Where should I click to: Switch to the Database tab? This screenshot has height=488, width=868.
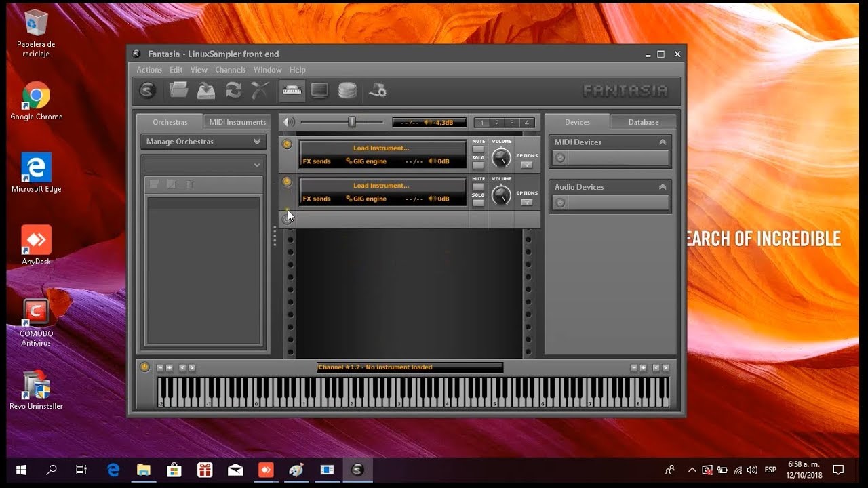(644, 122)
